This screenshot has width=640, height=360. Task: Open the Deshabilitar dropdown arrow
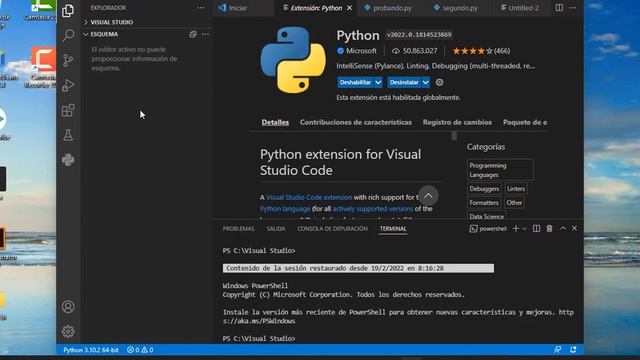pyautogui.click(x=378, y=82)
